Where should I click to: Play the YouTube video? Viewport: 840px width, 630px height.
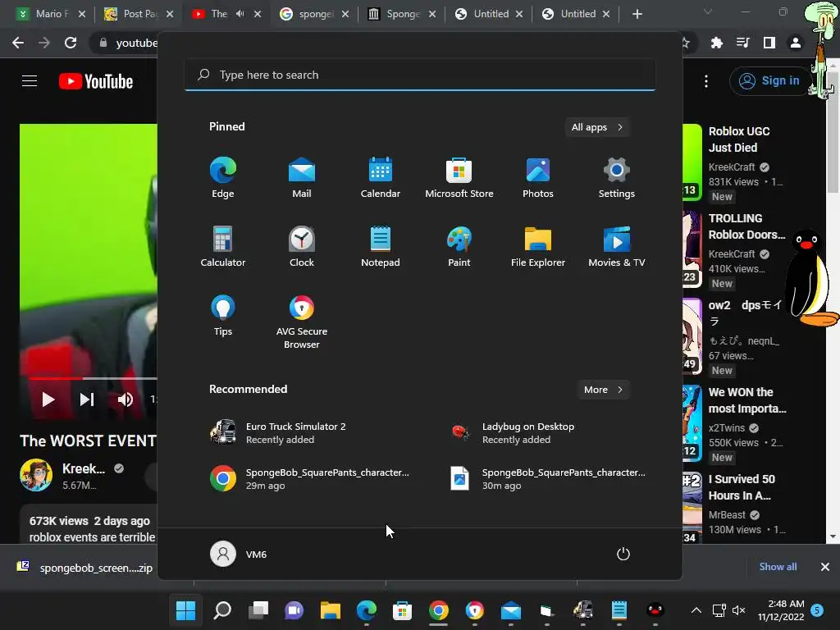tap(48, 399)
